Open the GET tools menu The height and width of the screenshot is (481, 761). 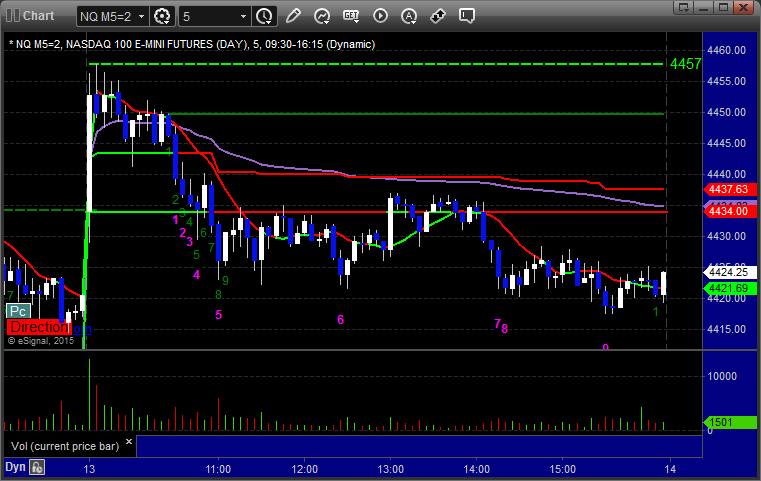(351, 16)
